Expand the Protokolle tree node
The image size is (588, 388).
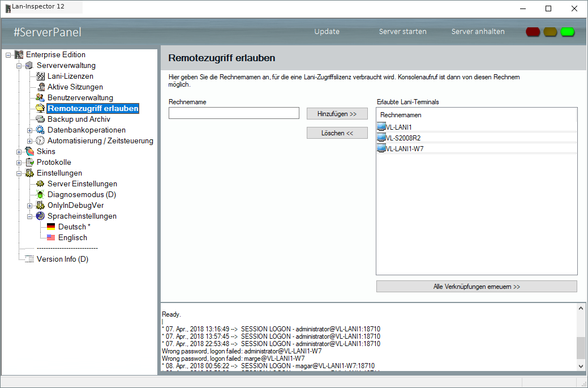[x=19, y=163]
